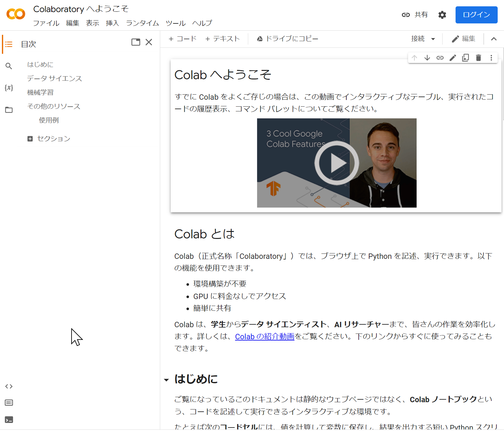This screenshot has width=504, height=431.
Task: Open the table of contents sidebar icon
Action: tap(9, 44)
